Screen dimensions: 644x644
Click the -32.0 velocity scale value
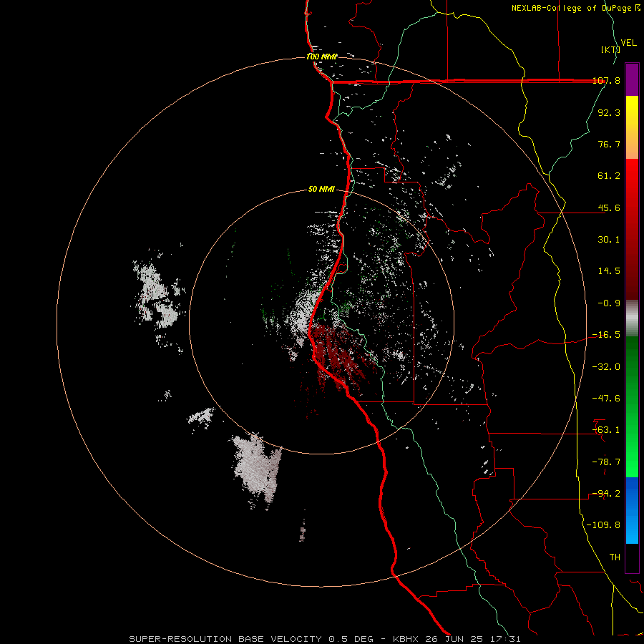607,367
